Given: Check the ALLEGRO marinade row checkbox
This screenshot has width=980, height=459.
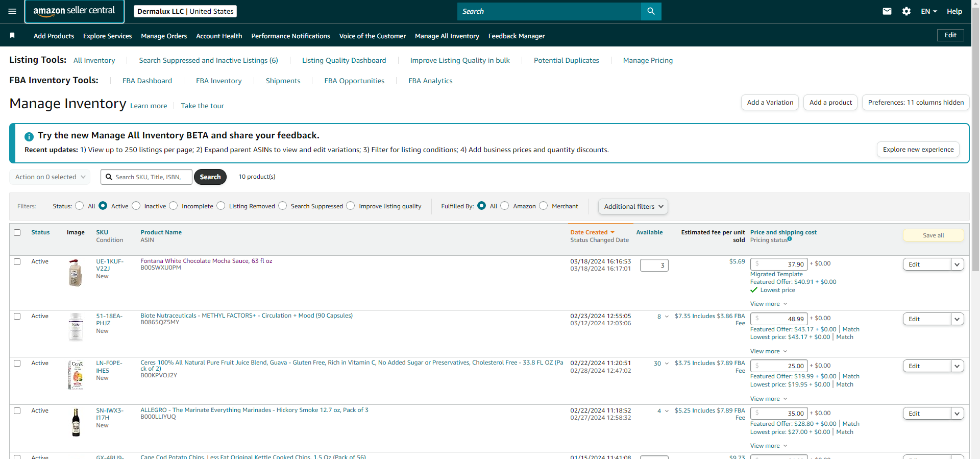Looking at the screenshot, I should 17,410.
